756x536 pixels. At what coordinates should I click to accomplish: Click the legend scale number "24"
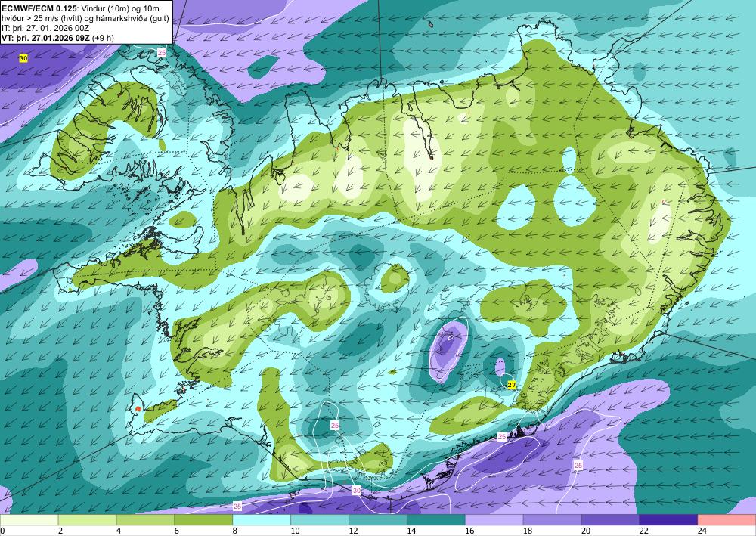point(702,531)
